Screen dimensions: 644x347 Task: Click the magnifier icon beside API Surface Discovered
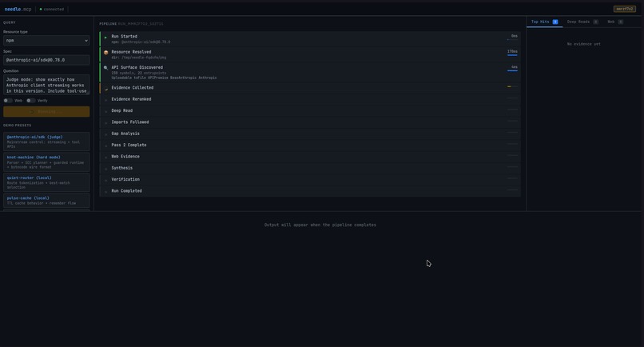pos(106,68)
